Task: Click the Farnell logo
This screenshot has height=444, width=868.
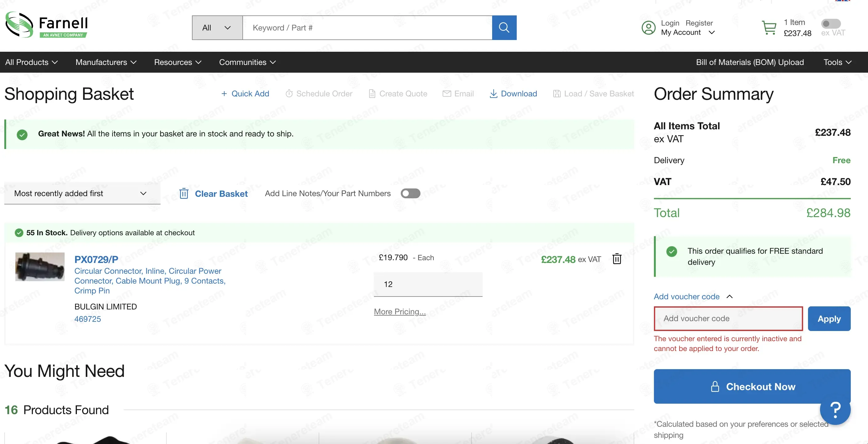Action: coord(46,25)
